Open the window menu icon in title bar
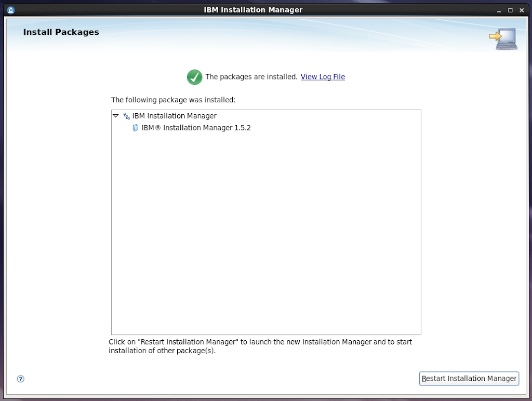This screenshot has width=532, height=401. coord(10,10)
